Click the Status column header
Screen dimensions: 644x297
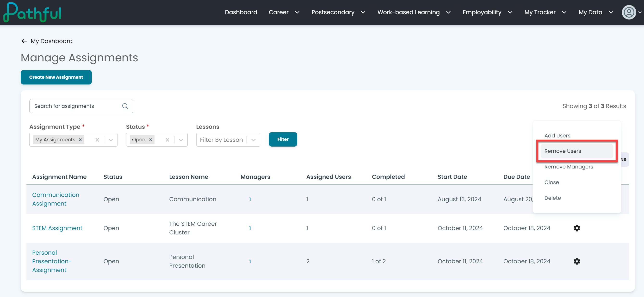click(113, 177)
